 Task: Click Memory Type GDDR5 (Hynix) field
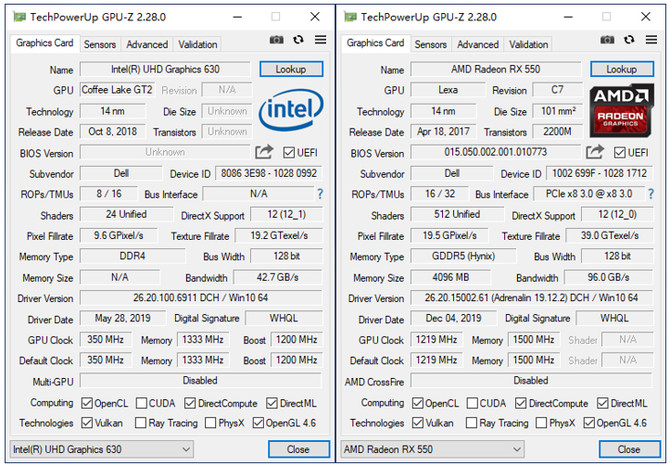463,256
